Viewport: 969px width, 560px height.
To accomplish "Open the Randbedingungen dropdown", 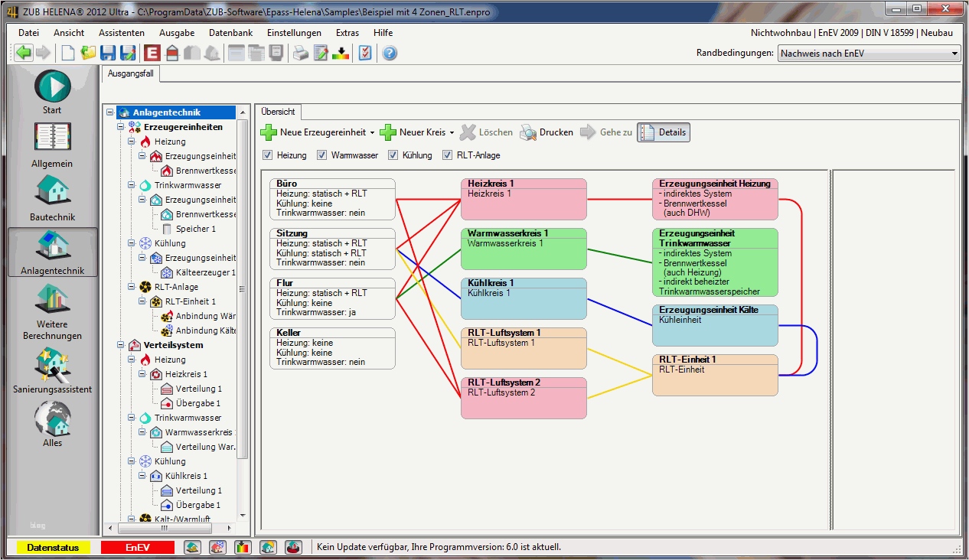I will point(869,54).
